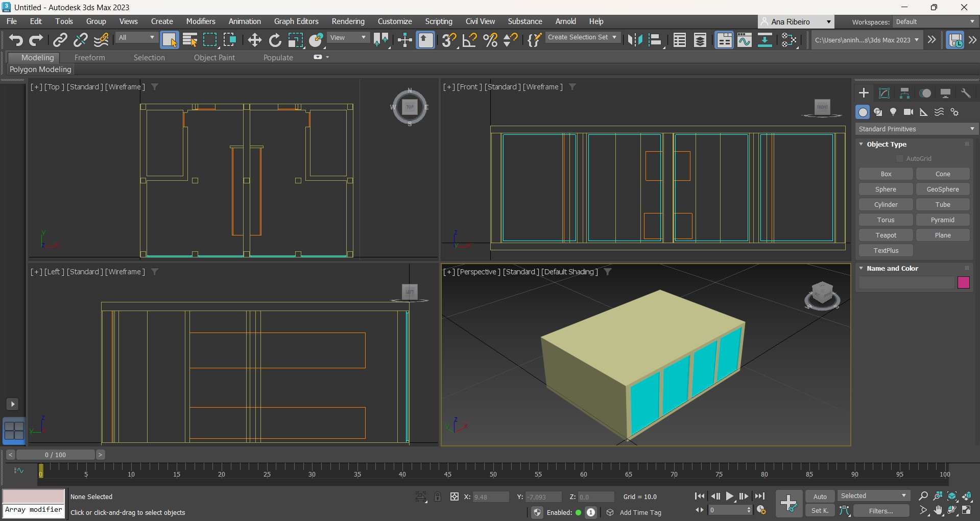Click the Teapot primitive button
The width and height of the screenshot is (980, 521).
pos(886,235)
